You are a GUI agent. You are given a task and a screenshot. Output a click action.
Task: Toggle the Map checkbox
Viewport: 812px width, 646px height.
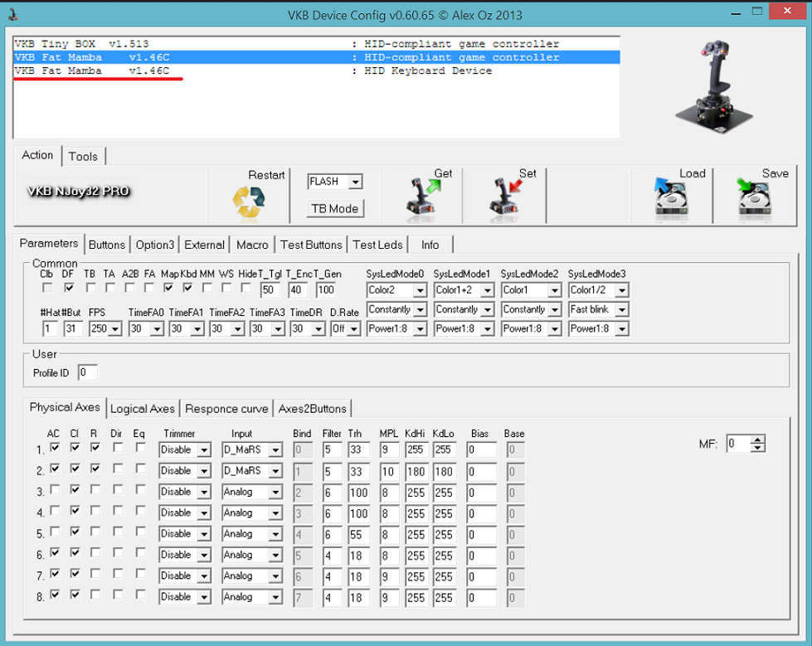tap(168, 287)
